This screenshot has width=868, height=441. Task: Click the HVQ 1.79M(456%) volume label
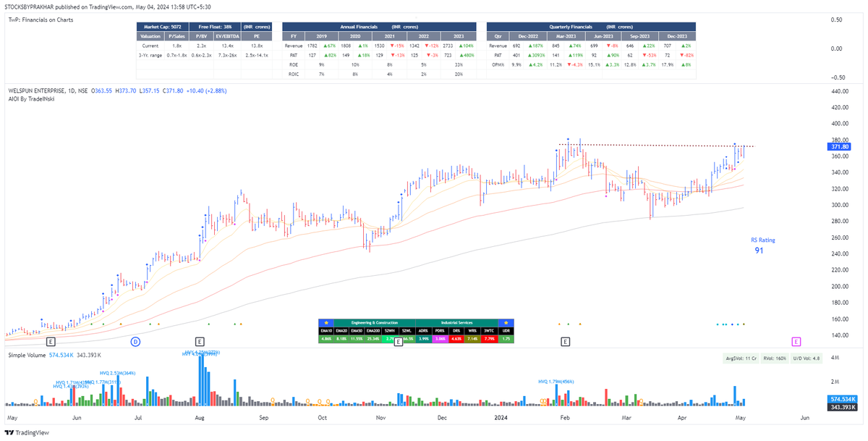tap(556, 382)
